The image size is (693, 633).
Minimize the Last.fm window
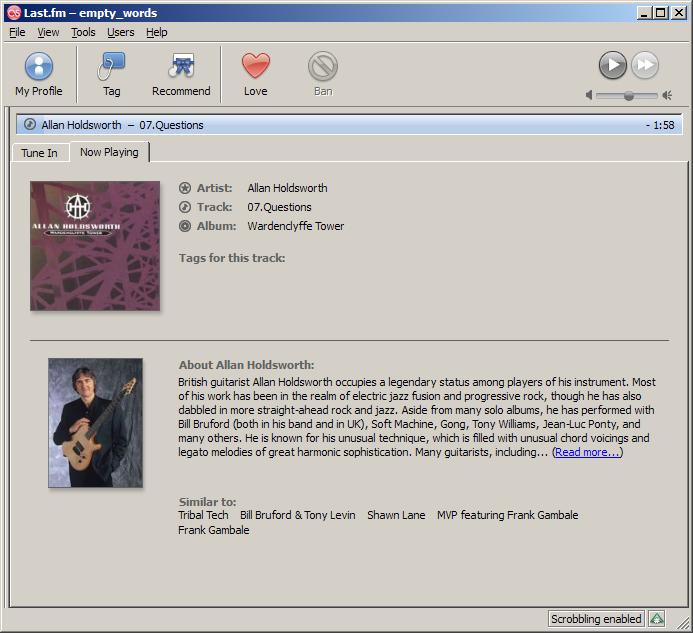point(644,13)
